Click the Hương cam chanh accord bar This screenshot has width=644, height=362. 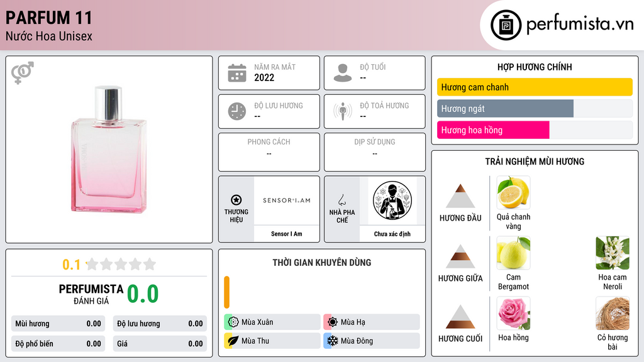click(535, 87)
